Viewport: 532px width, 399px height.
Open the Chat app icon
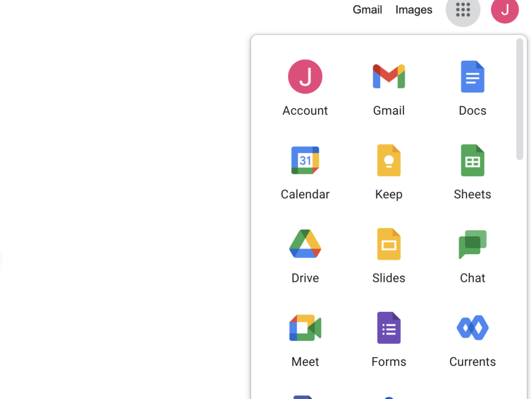[472, 244]
